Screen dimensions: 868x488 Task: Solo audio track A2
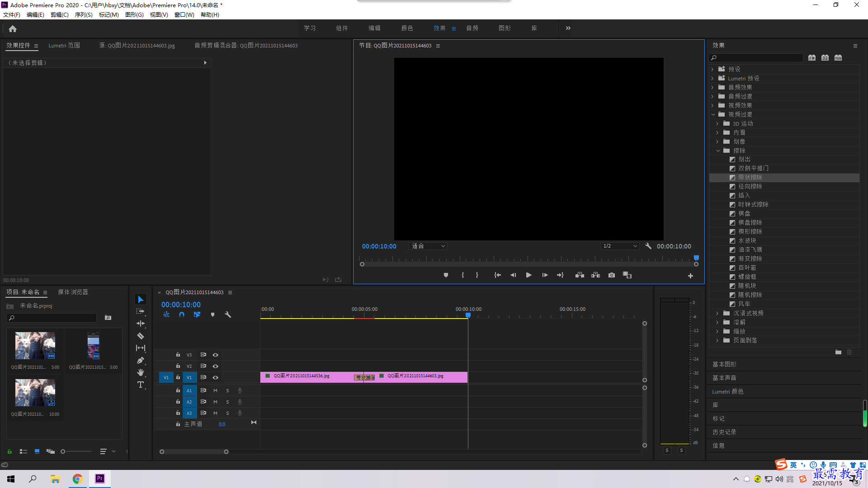tap(227, 402)
